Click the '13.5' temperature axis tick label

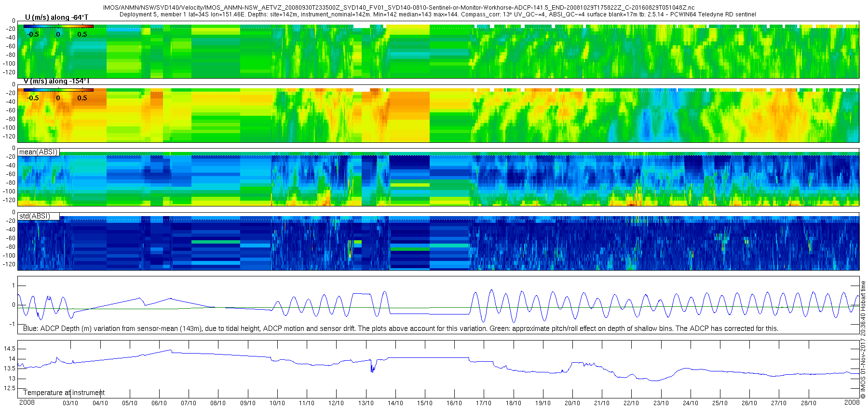click(10, 369)
